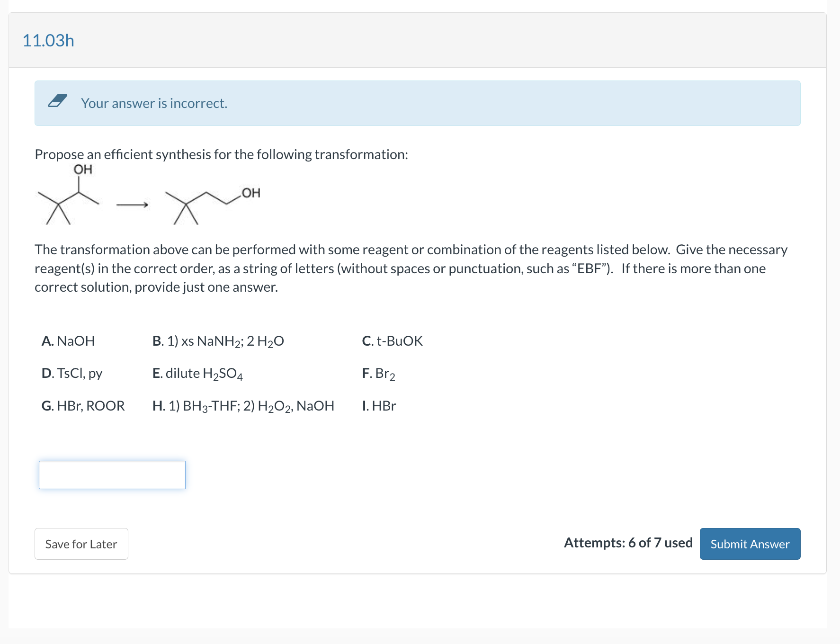This screenshot has height=644, width=840.
Task: Select the answer input box
Action: [x=112, y=474]
